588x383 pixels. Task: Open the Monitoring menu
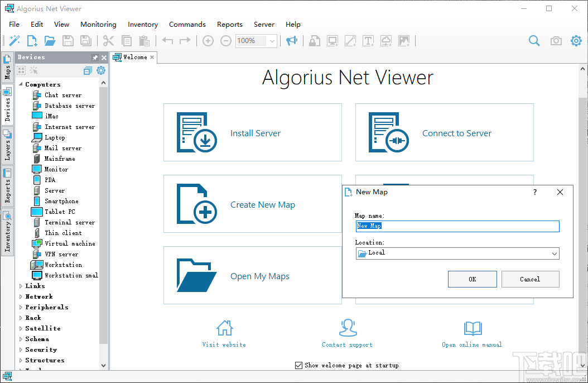[x=98, y=24]
